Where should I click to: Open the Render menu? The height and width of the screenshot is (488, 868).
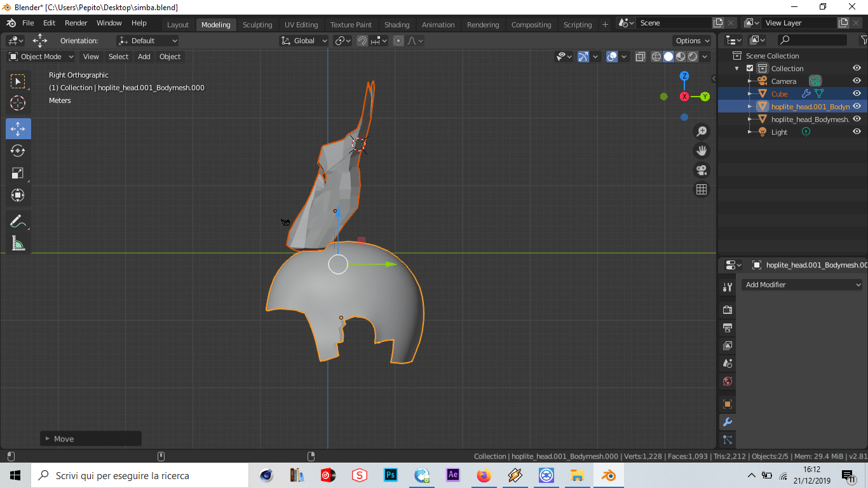[76, 23]
